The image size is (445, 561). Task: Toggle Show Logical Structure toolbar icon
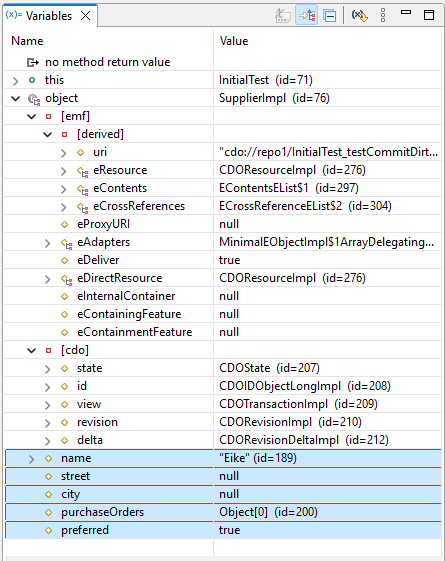[307, 15]
